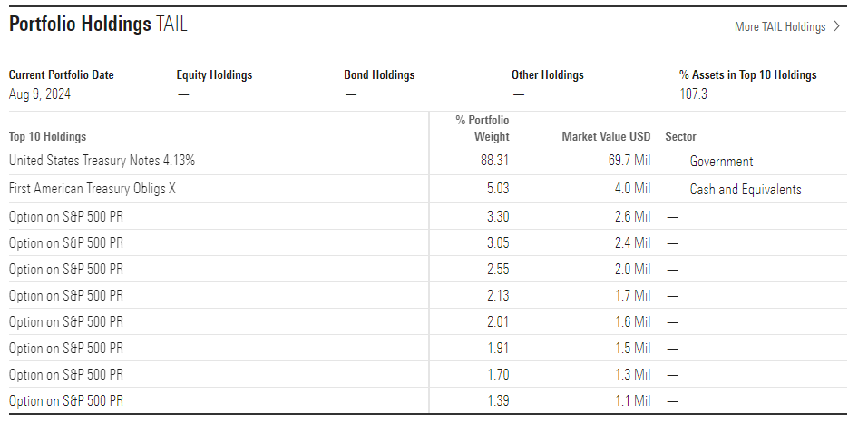Select United States Treasury Notes 4.13% holding
This screenshot has height=424, width=868.
point(102,161)
